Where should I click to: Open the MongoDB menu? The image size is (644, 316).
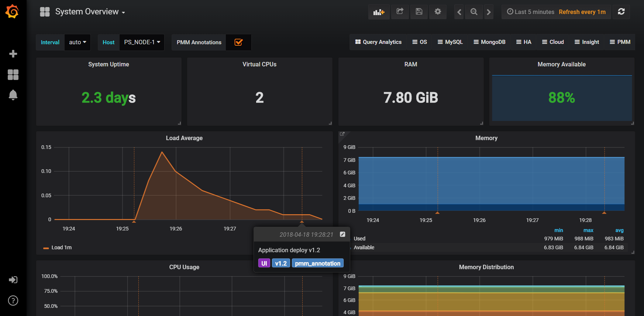pos(489,42)
